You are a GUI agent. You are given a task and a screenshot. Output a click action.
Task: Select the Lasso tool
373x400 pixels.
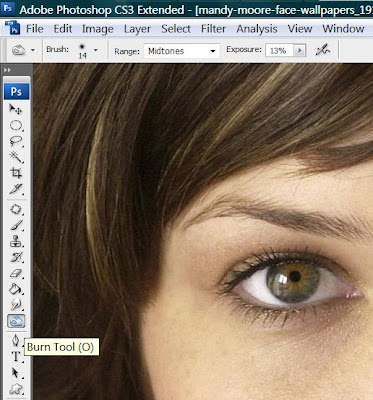[x=16, y=141]
